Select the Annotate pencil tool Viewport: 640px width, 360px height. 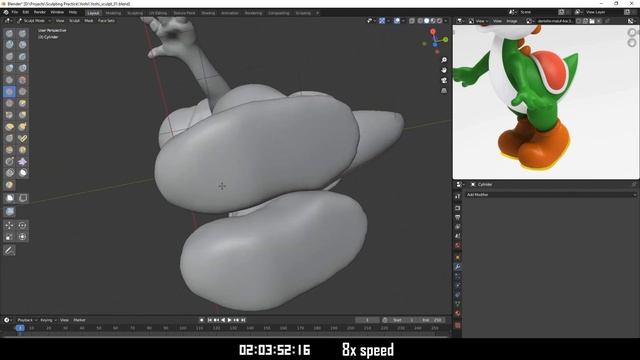coord(9,250)
